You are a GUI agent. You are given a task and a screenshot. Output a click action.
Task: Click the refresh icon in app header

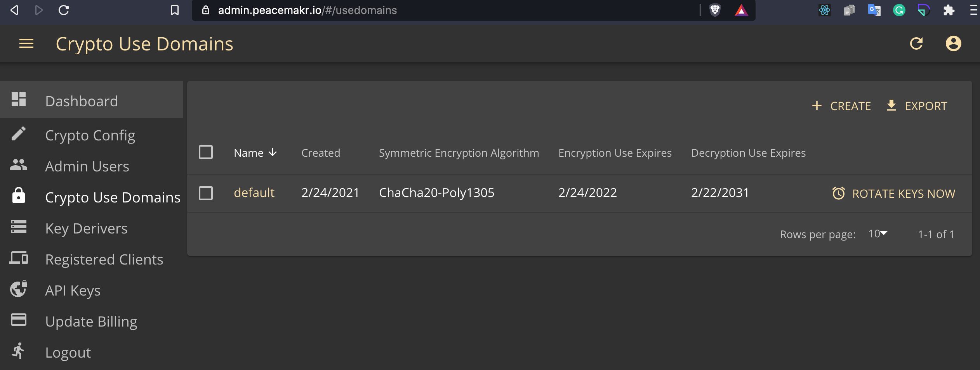tap(916, 43)
